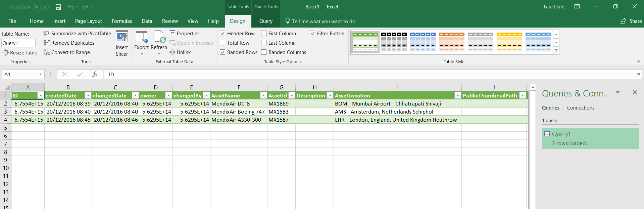Screen dimensions: 644x209
Task: Click the Select All corner button
Action: [6, 87]
